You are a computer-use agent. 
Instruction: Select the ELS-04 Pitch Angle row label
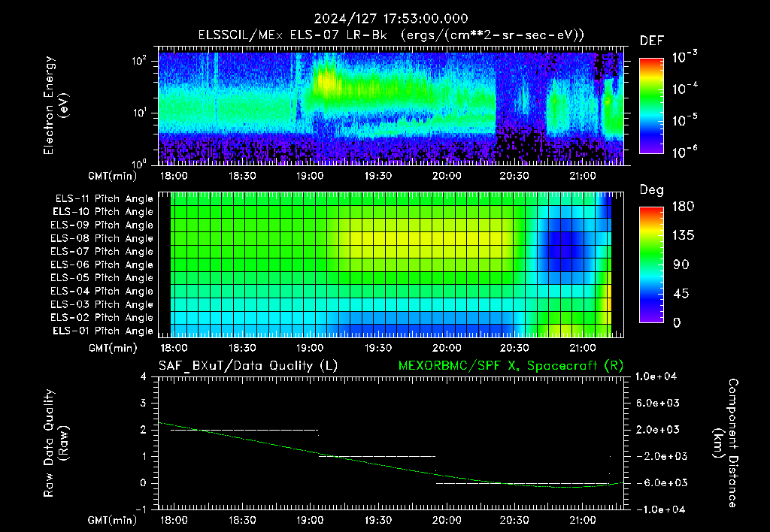click(102, 291)
